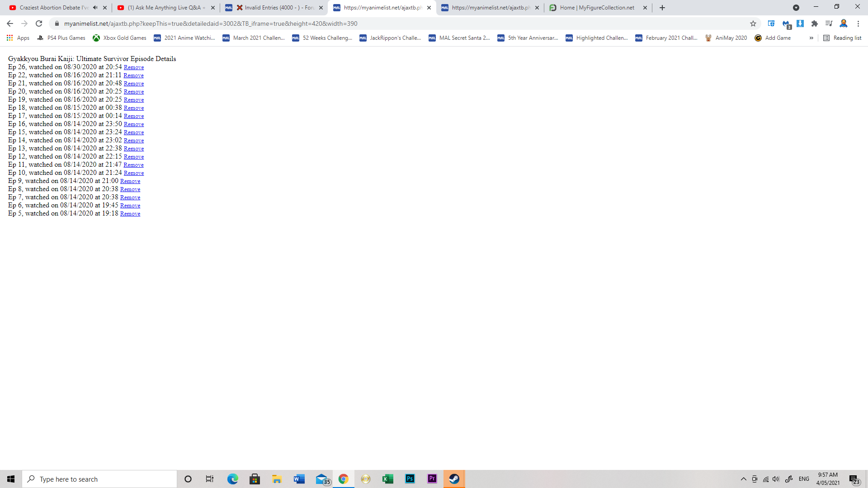Screen dimensions: 868x488
Task: Switch to the MyFigureCollection tab
Action: click(597, 8)
